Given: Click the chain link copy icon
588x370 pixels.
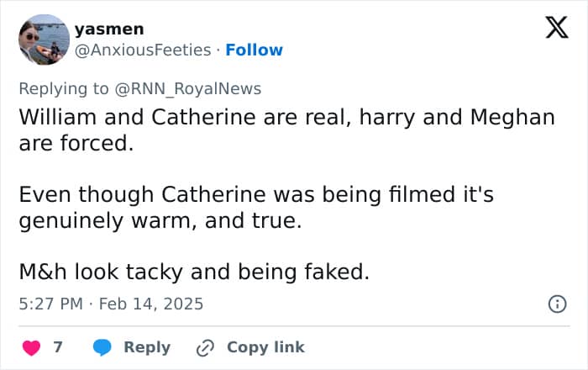Looking at the screenshot, I should (x=206, y=347).
